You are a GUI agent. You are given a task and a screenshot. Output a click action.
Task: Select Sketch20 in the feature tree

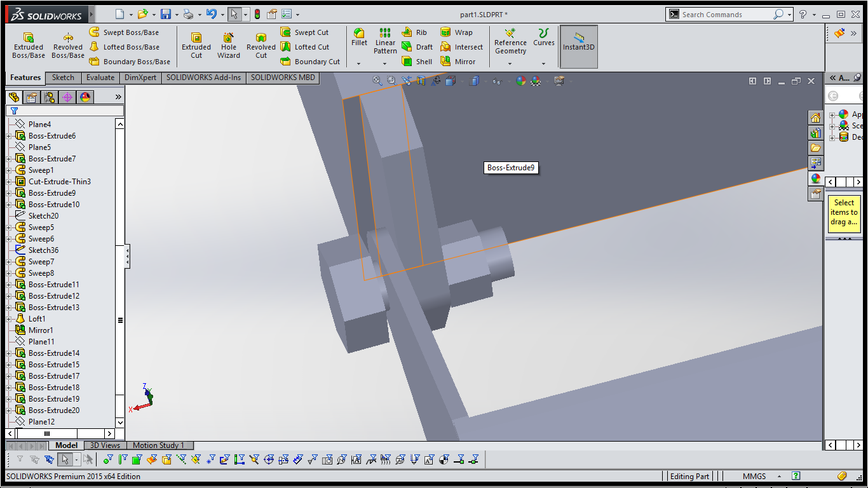point(43,216)
